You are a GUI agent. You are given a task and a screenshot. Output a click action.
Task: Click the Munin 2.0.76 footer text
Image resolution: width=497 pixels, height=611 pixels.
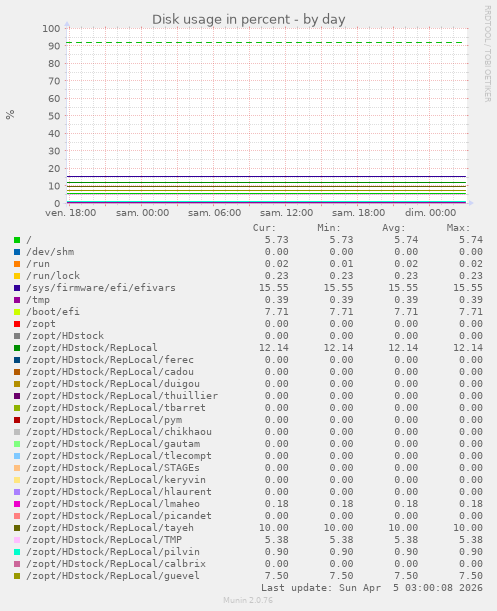(248, 600)
